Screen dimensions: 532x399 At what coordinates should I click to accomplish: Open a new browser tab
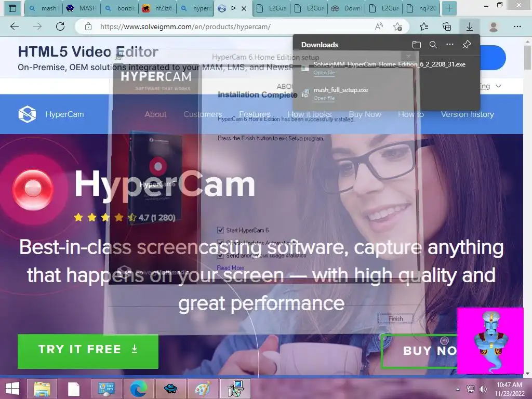click(x=449, y=8)
